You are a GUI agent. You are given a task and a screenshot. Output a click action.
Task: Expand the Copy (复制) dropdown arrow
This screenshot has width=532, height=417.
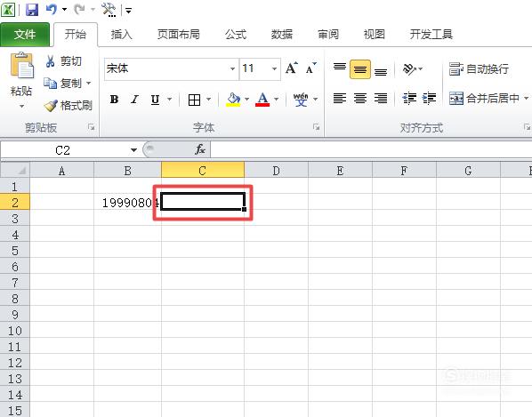(x=89, y=83)
